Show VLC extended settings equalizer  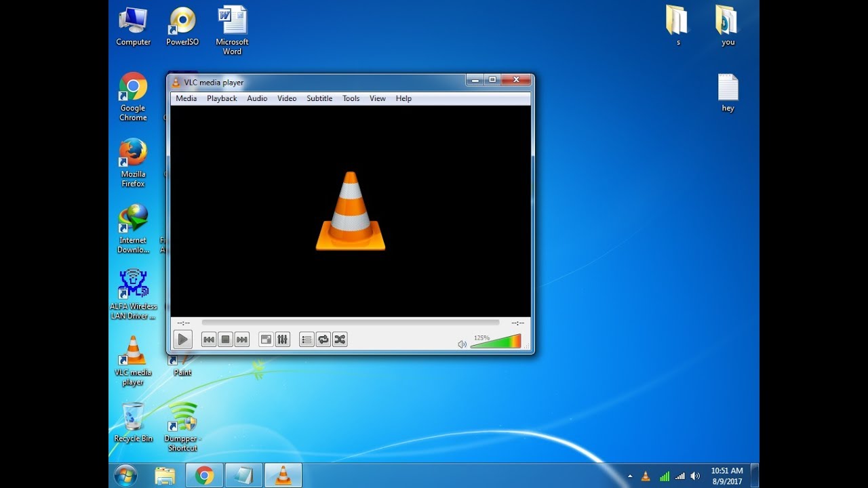click(283, 340)
